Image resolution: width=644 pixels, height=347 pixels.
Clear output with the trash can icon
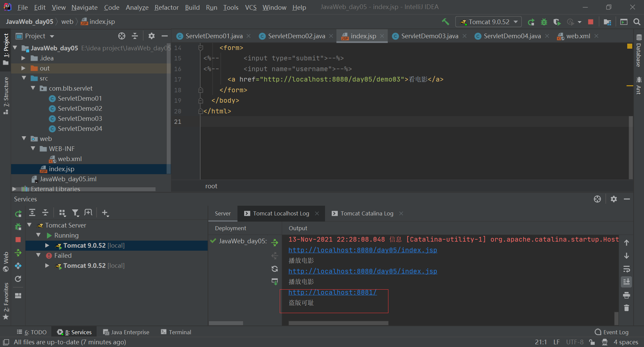[x=627, y=308]
